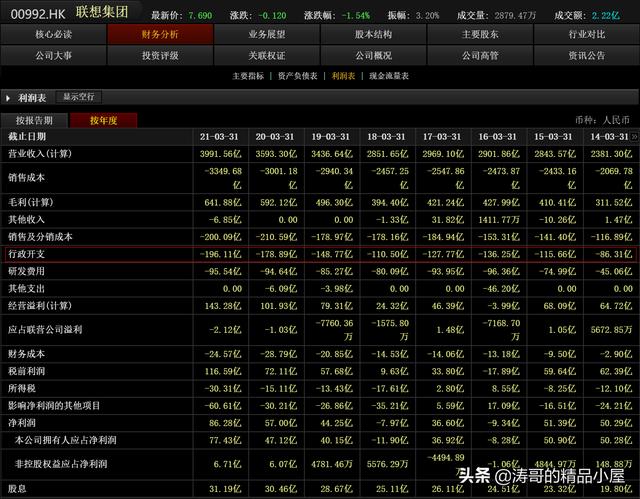This screenshot has width=640, height=499.
Task: Open the 主要股东 tab
Action: (480, 34)
